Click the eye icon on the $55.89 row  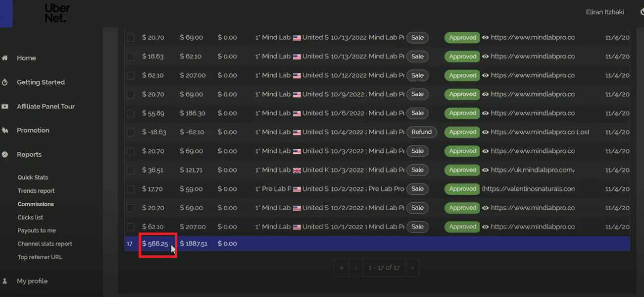[x=486, y=113]
